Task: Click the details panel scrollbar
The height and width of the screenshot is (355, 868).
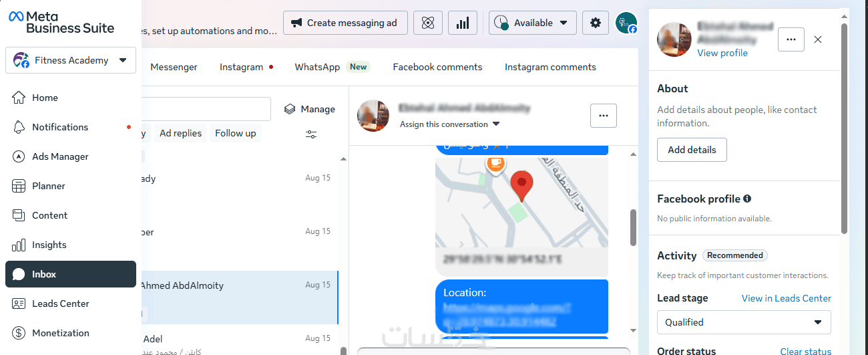Action: pyautogui.click(x=845, y=128)
